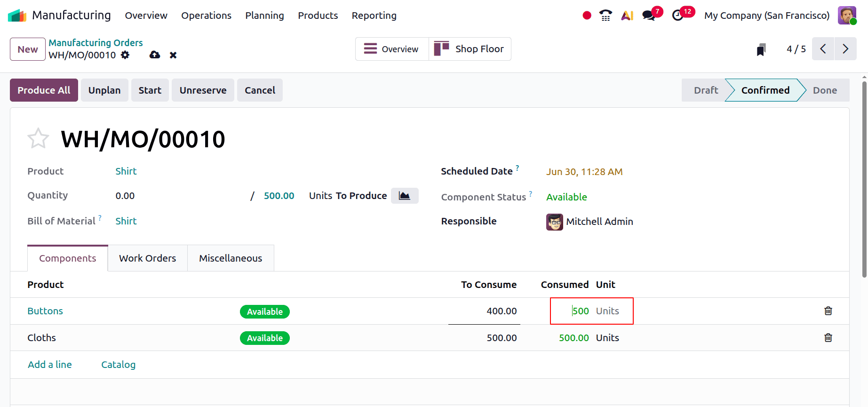The height and width of the screenshot is (407, 868).
Task: Open the AI assistant icon
Action: (x=627, y=16)
